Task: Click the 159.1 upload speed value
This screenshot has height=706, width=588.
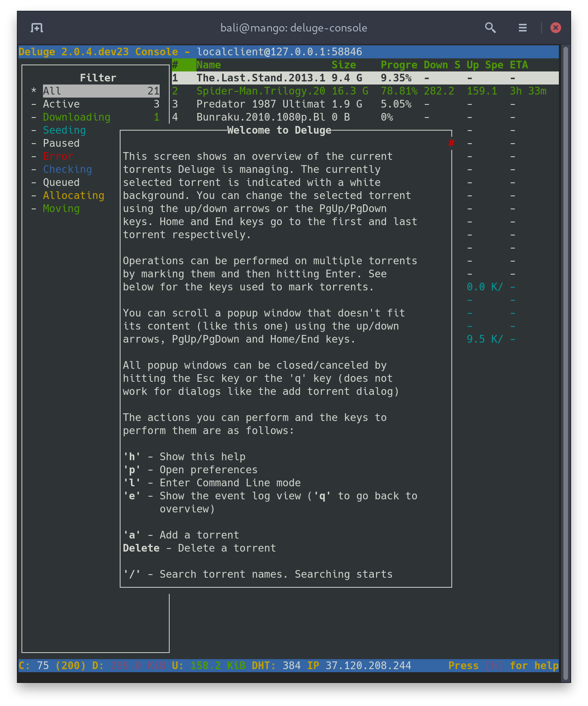Action: point(482,91)
